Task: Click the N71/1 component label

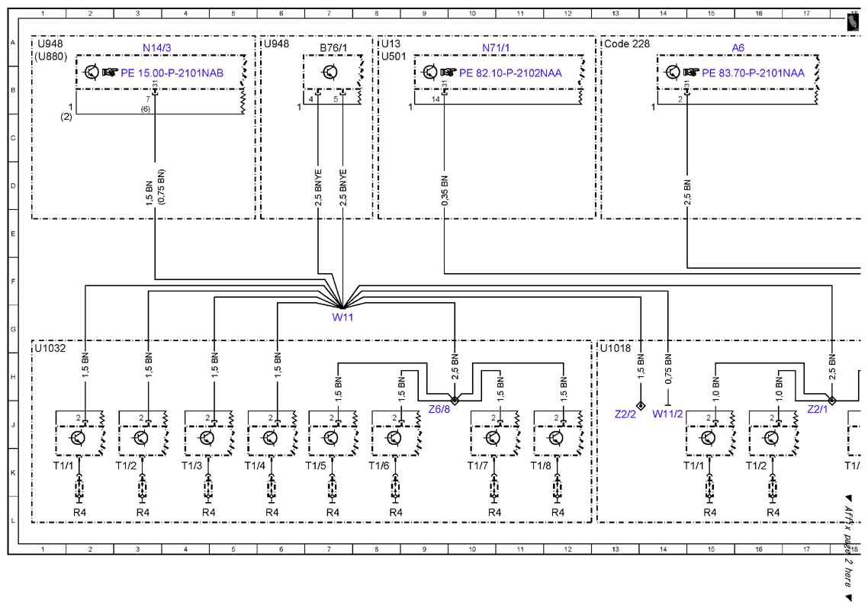Action: 496,48
